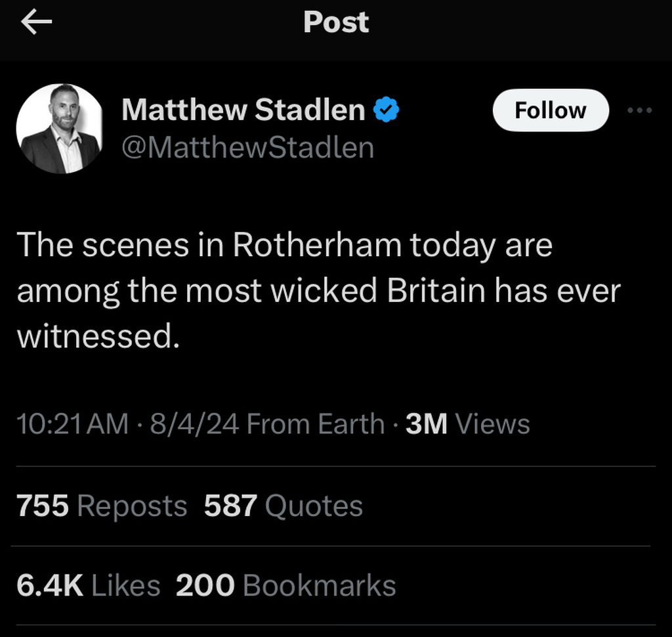Click the word Britain in the post
672x637 pixels.
pos(436,292)
